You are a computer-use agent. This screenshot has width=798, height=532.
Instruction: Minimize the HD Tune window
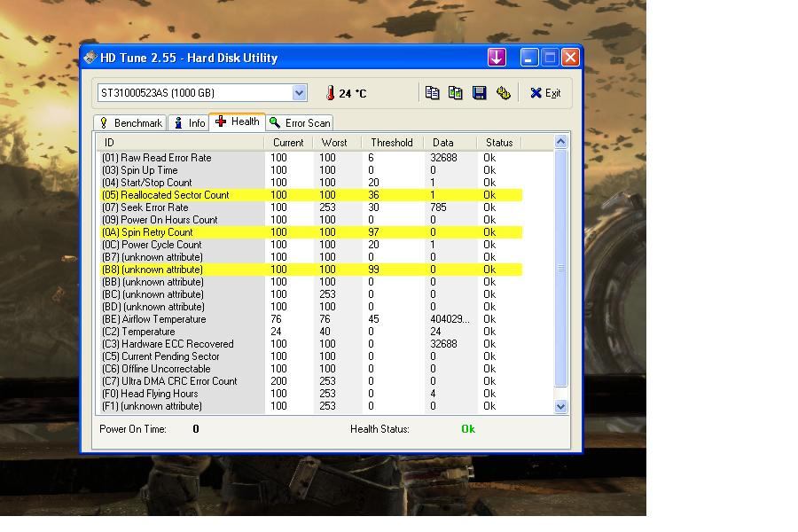coord(529,57)
